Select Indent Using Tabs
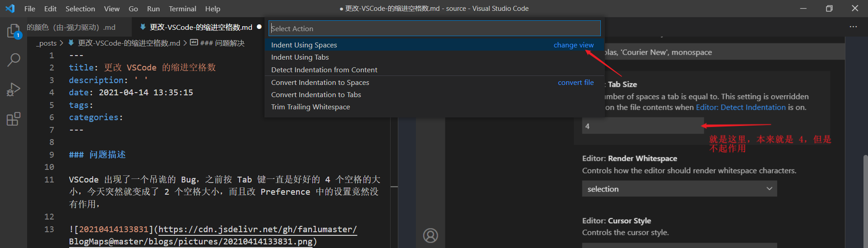Viewport: 868px width, 248px height. [x=300, y=57]
